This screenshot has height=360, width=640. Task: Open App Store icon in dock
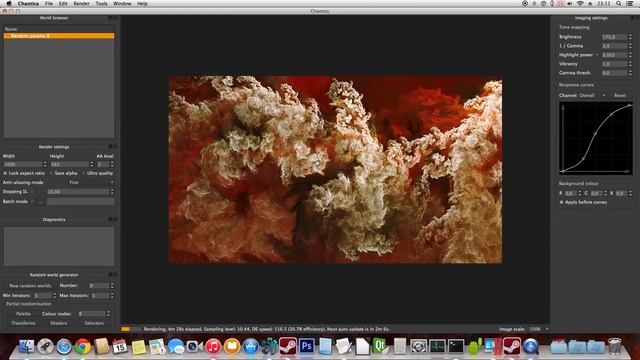tap(251, 347)
